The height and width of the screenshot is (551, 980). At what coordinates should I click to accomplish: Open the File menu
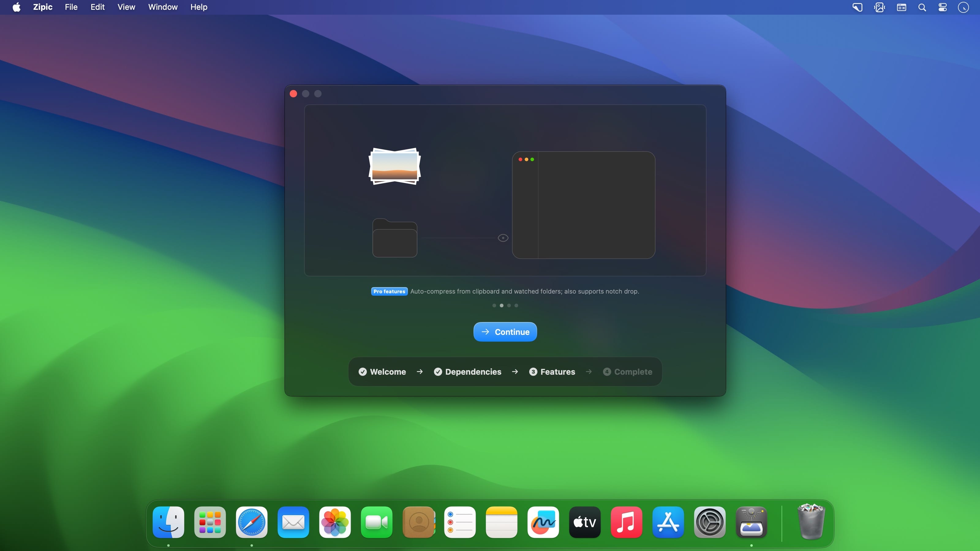tap(71, 7)
